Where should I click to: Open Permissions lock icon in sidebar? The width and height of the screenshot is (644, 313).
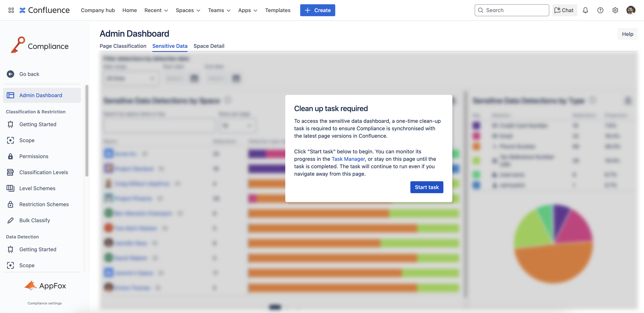tap(10, 156)
